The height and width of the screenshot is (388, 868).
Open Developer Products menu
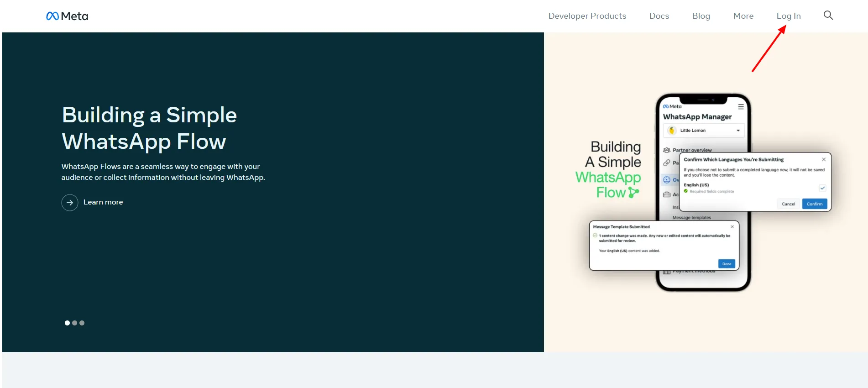click(587, 16)
